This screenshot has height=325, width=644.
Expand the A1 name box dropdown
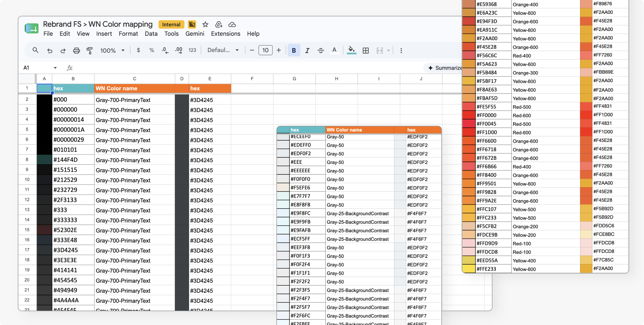point(55,68)
